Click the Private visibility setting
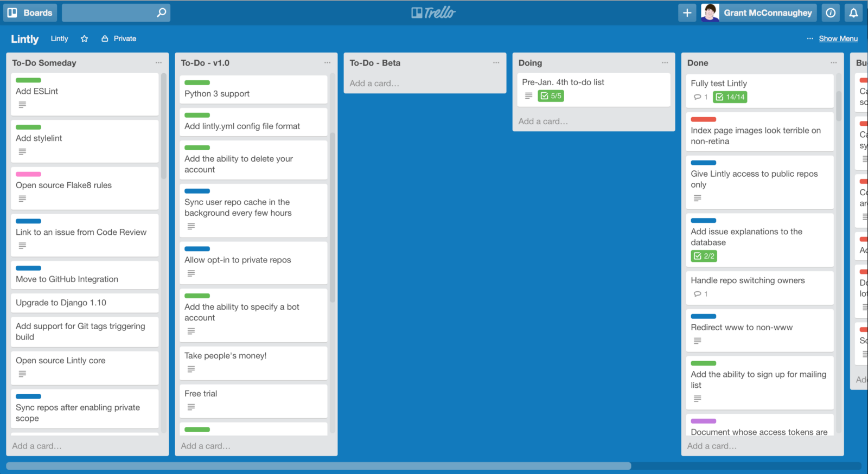868x474 pixels. pos(119,39)
